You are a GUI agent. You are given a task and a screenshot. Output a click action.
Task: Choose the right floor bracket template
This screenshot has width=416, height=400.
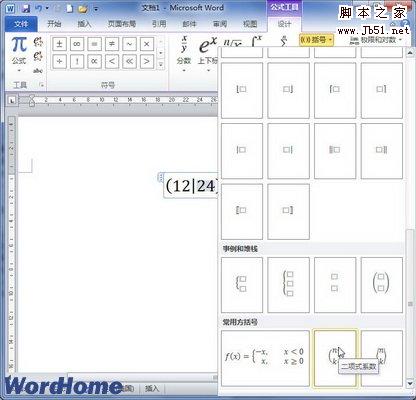click(288, 90)
